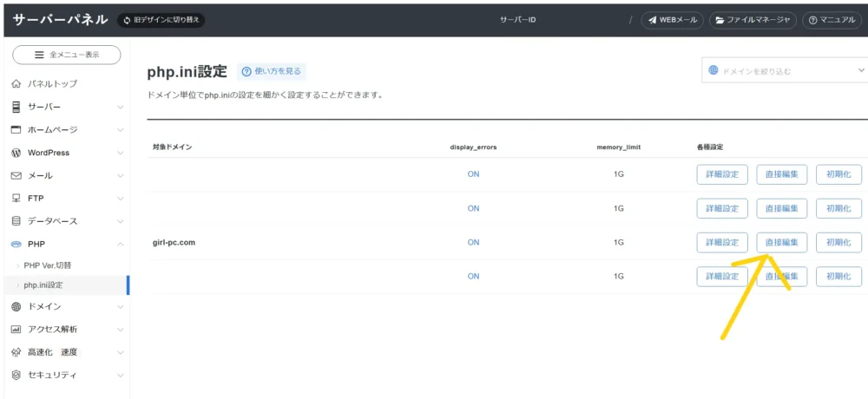
Task: Click detailed settings button for girl-pc.com
Action: (721, 243)
